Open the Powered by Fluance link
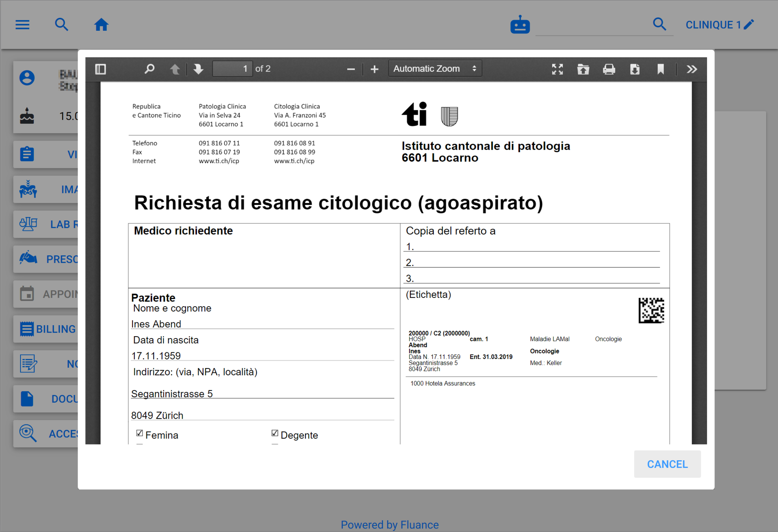The width and height of the screenshot is (778, 532). pyautogui.click(x=389, y=525)
